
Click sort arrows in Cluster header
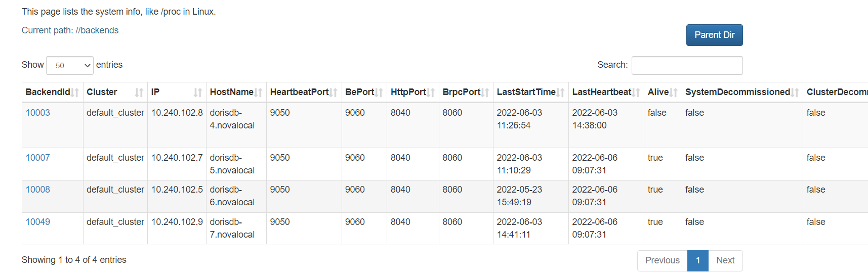tap(139, 93)
